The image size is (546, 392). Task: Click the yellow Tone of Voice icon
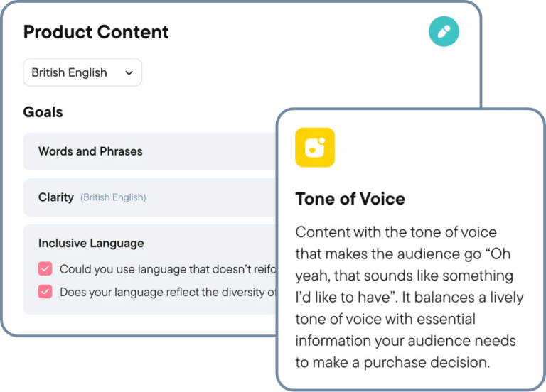314,147
